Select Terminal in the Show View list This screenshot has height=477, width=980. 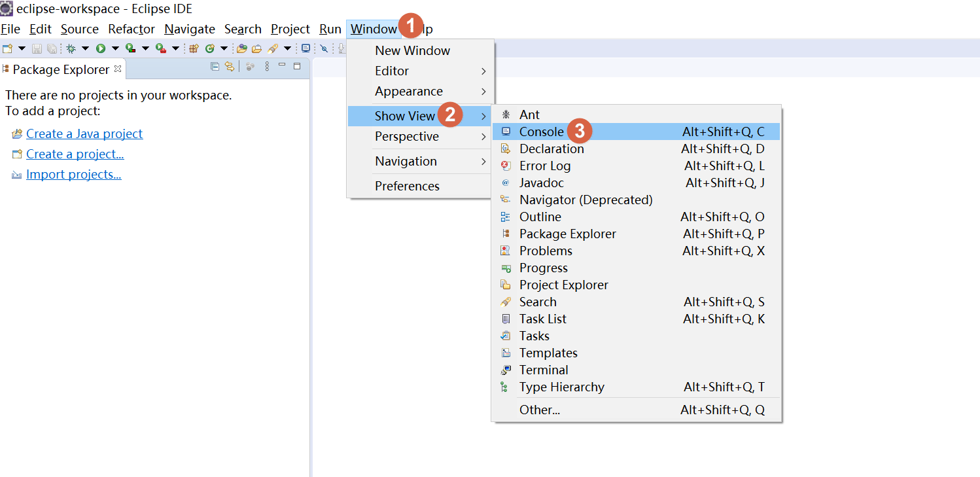click(x=543, y=370)
